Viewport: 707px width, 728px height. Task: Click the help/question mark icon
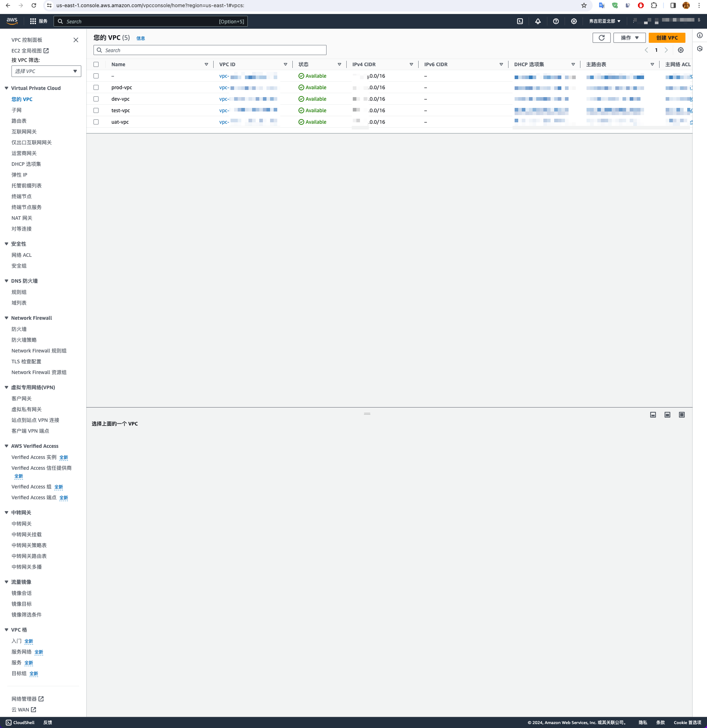tap(556, 22)
